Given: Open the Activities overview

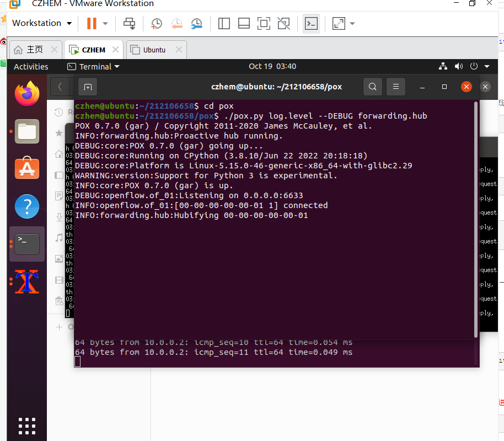Looking at the screenshot, I should coord(31,67).
